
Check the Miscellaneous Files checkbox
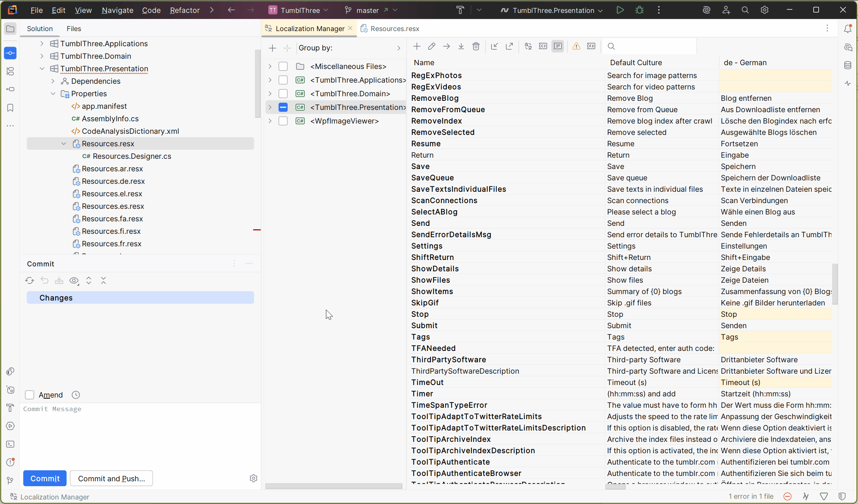[283, 66]
